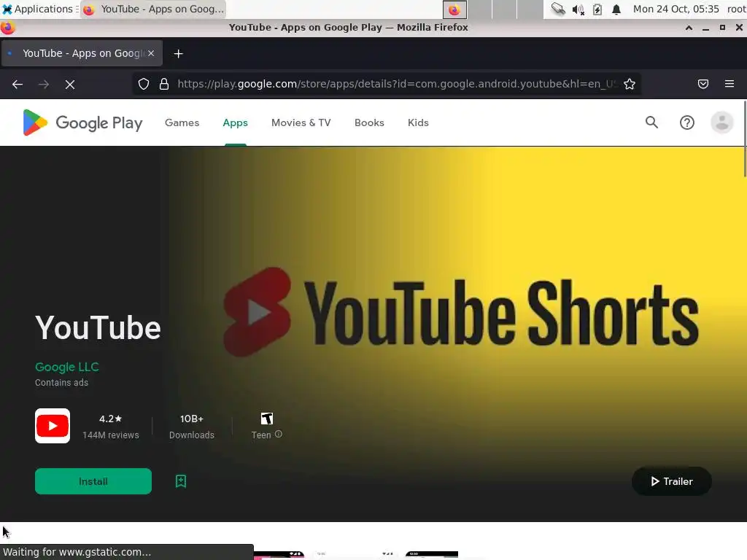Open Google Play help center icon
This screenshot has height=560, width=747.
coord(687,122)
